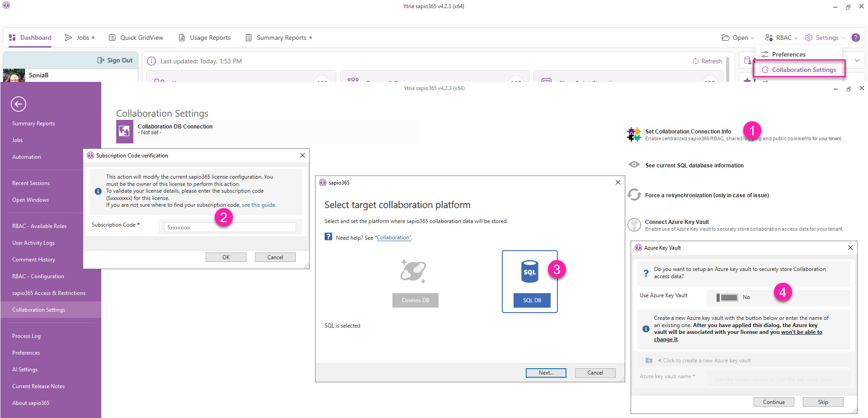Click the SQL database cylinder icon
This screenshot has width=868, height=418.
tap(530, 271)
